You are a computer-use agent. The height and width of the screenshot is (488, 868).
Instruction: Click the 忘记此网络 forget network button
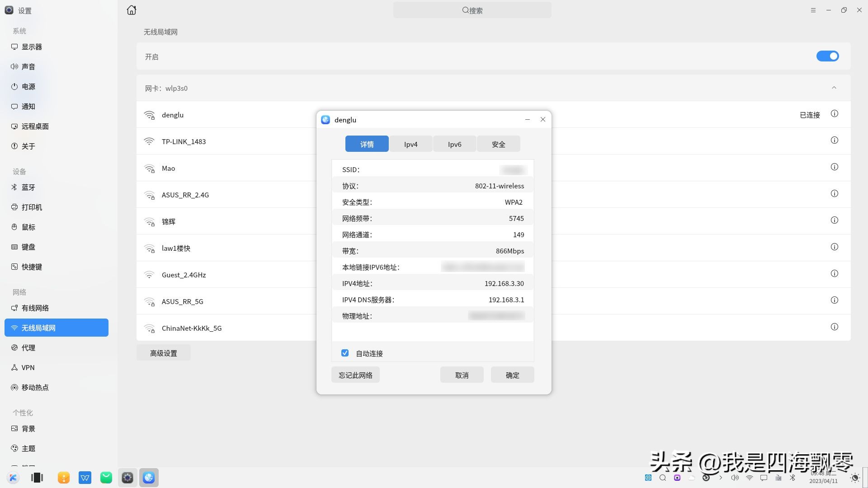pos(355,375)
